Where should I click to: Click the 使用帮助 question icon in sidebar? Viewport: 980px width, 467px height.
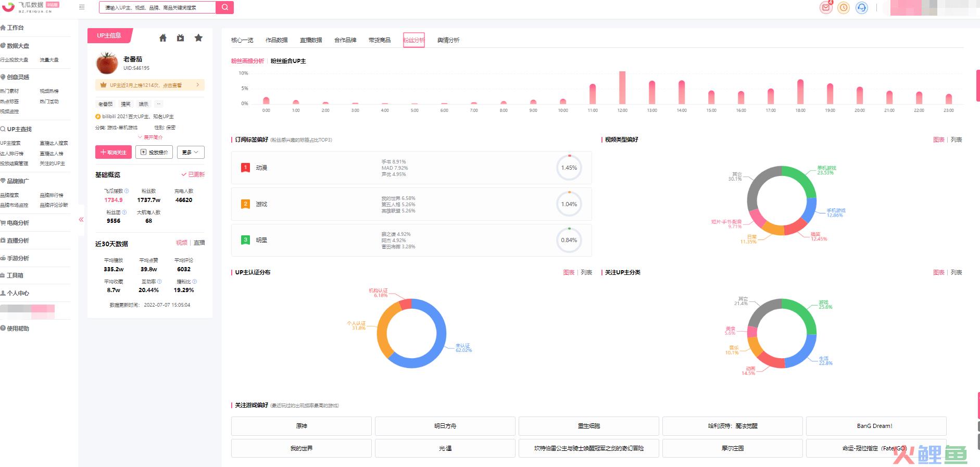pyautogui.click(x=3, y=329)
